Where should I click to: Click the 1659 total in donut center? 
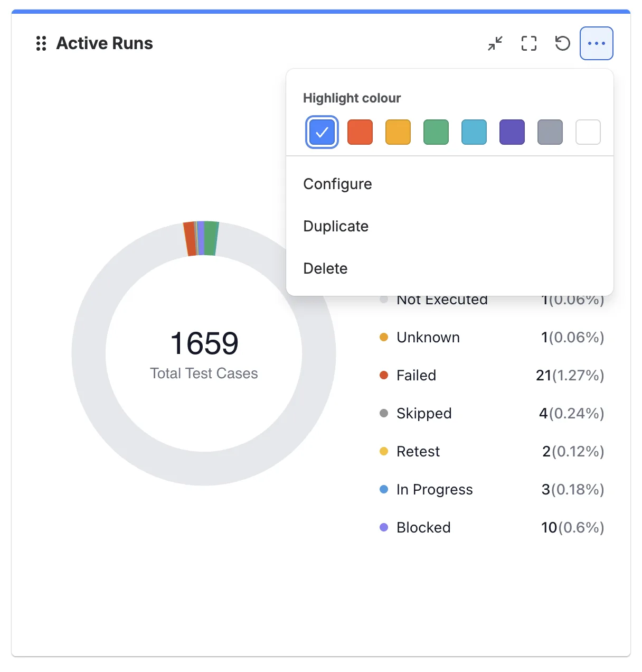pyautogui.click(x=204, y=343)
